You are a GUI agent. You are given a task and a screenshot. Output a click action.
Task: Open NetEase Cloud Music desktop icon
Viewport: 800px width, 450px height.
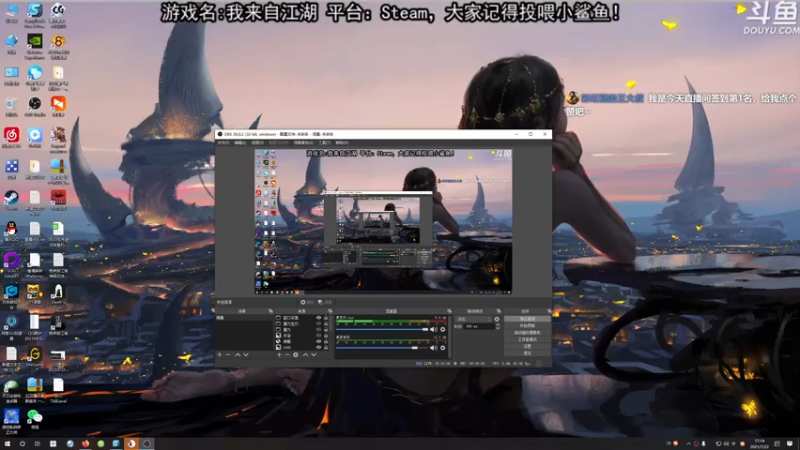tap(11, 137)
